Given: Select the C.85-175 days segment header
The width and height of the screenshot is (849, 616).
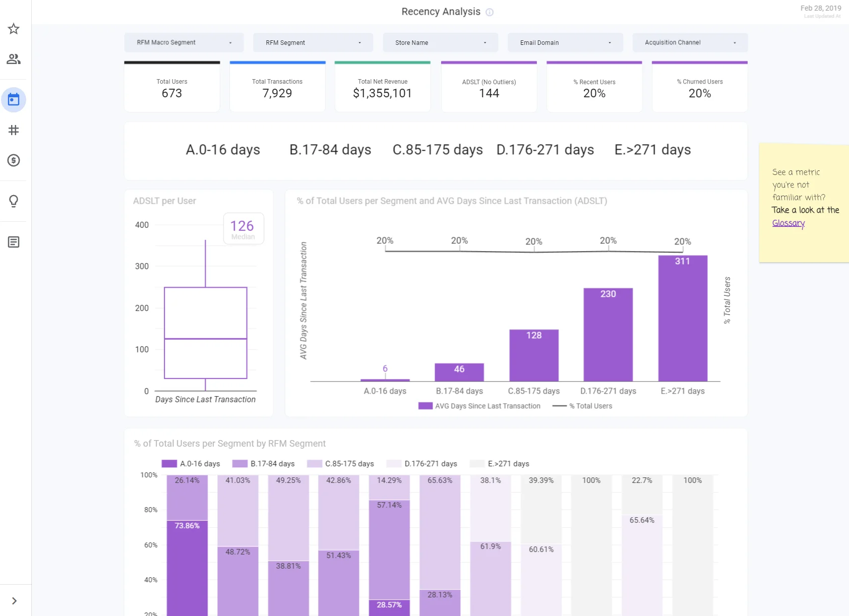Looking at the screenshot, I should pyautogui.click(x=438, y=150).
